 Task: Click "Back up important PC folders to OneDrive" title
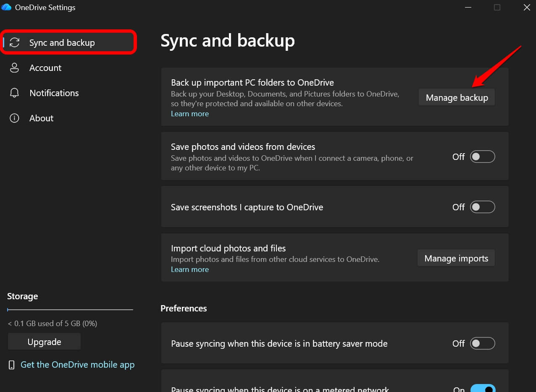(252, 83)
